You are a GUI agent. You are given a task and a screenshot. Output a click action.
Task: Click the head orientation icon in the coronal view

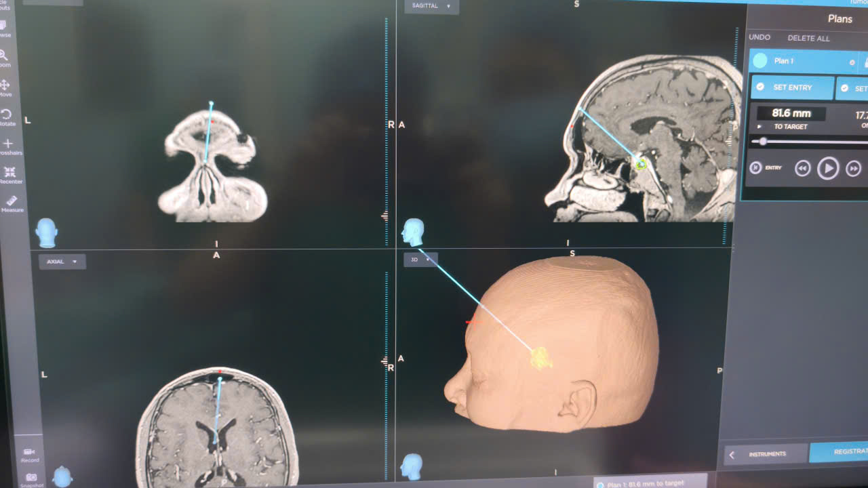click(46, 232)
